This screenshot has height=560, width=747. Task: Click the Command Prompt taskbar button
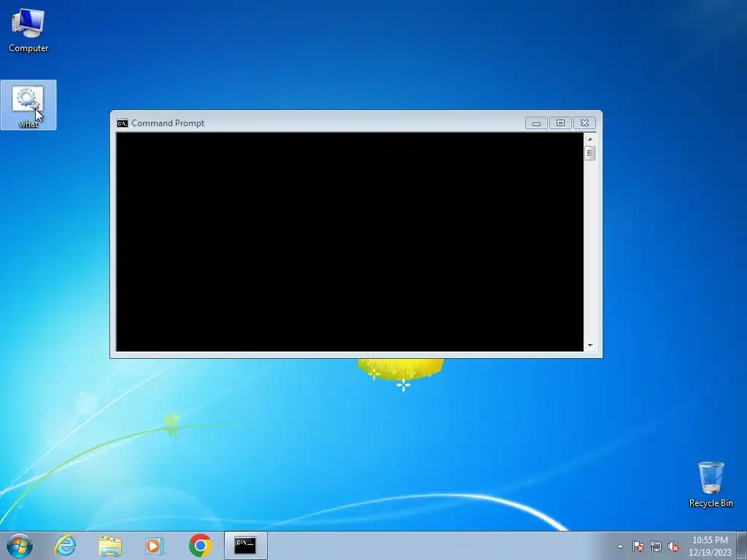pos(245,545)
